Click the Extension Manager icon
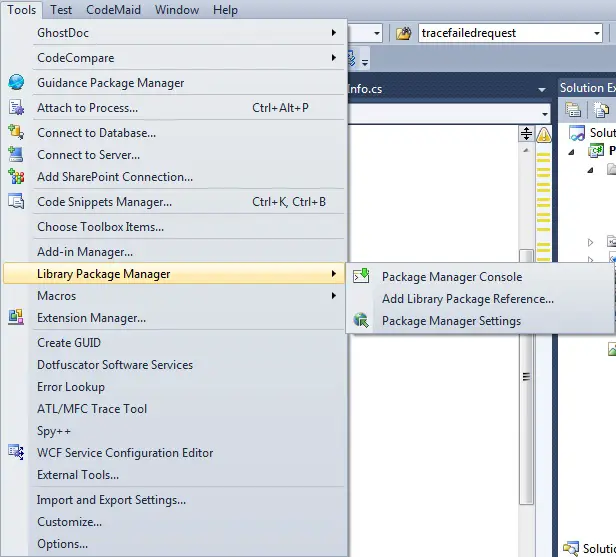This screenshot has height=557, width=616. coord(16,317)
